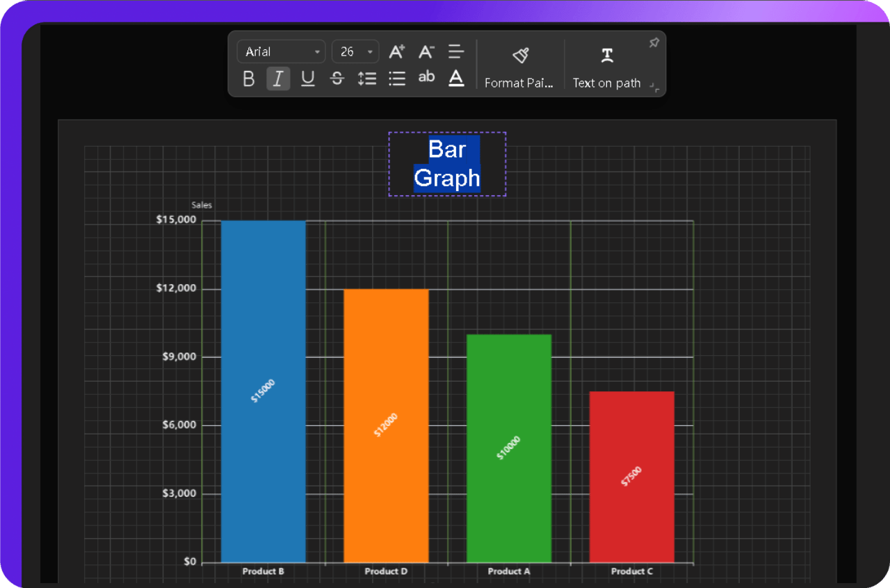Apply bullet list formatting

pyautogui.click(x=397, y=79)
